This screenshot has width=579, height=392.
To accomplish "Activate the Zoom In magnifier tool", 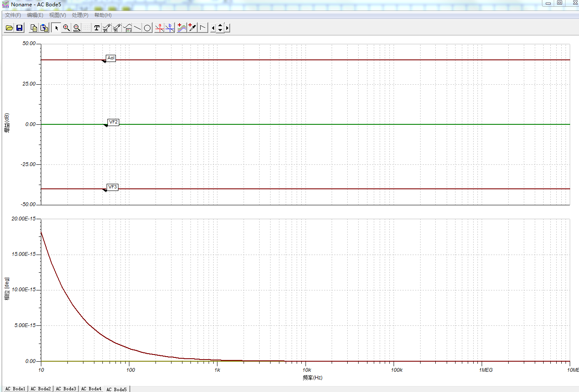I will (x=67, y=28).
